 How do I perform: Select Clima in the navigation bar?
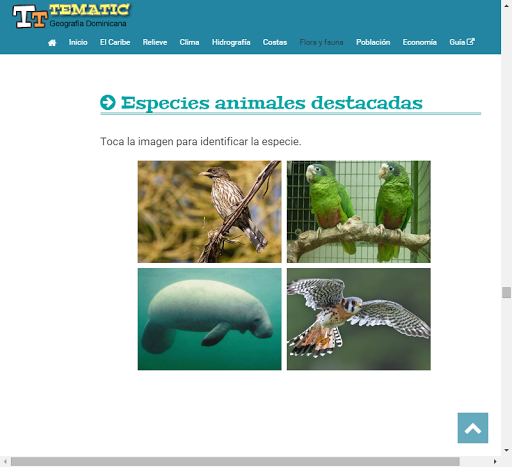(189, 42)
